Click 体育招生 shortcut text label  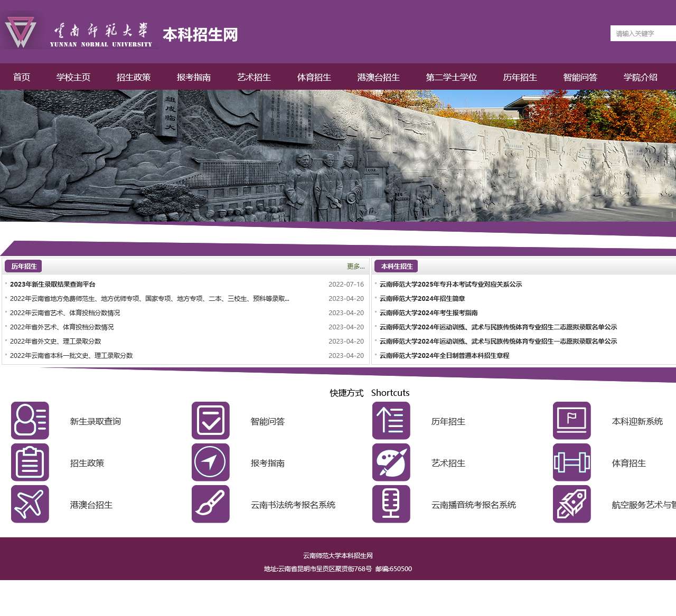tap(629, 463)
